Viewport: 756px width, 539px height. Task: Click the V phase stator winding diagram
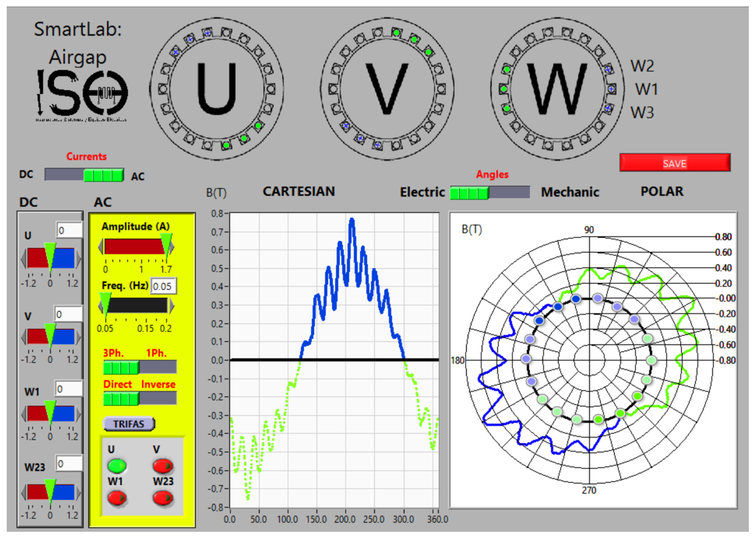(x=387, y=89)
